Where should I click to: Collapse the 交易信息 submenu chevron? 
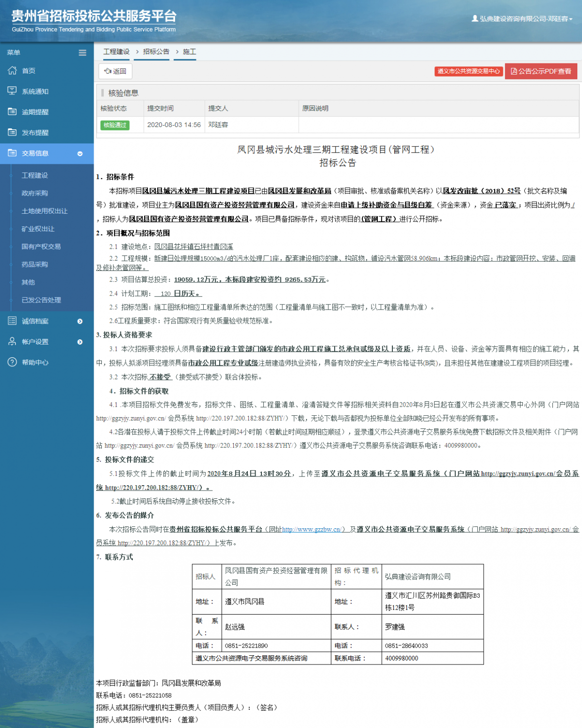(x=80, y=154)
